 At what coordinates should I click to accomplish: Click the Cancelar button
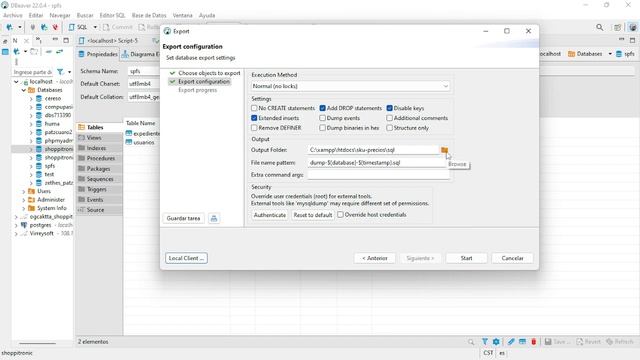pos(512,258)
